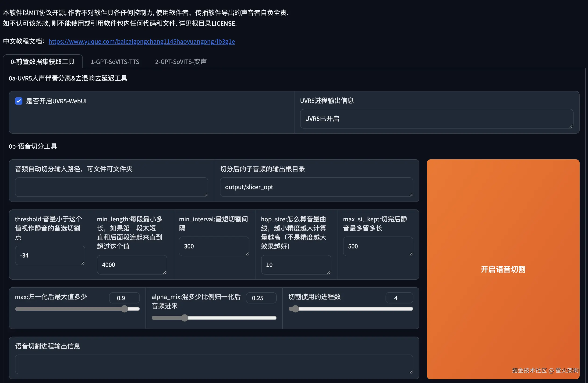Image resolution: width=588 pixels, height=383 pixels.
Task: Click the max normalization slider handle
Action: (124, 309)
